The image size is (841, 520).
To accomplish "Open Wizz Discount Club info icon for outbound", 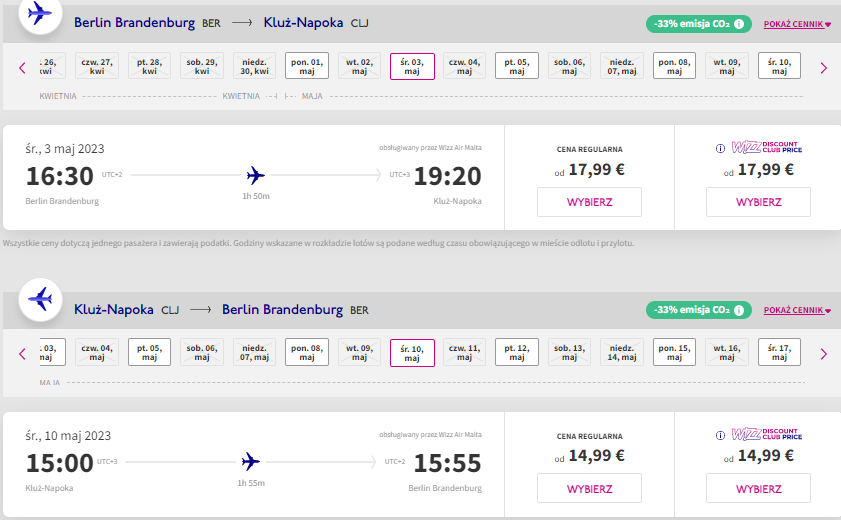I will [x=720, y=148].
